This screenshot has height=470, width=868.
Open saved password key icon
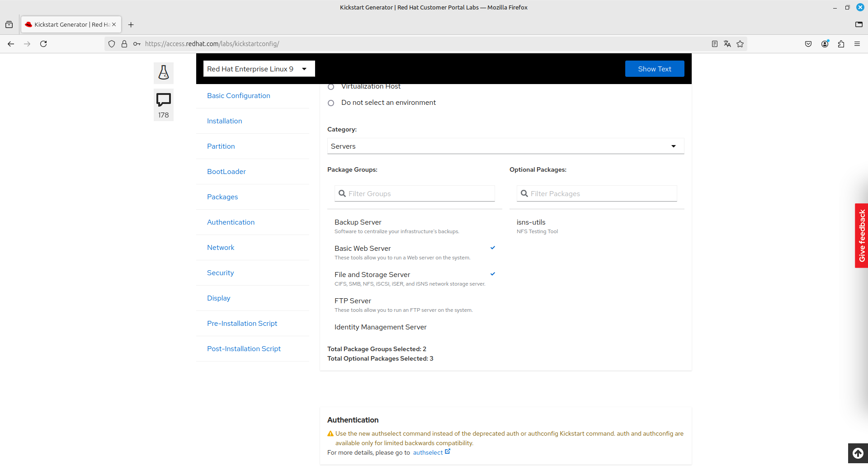tap(137, 44)
